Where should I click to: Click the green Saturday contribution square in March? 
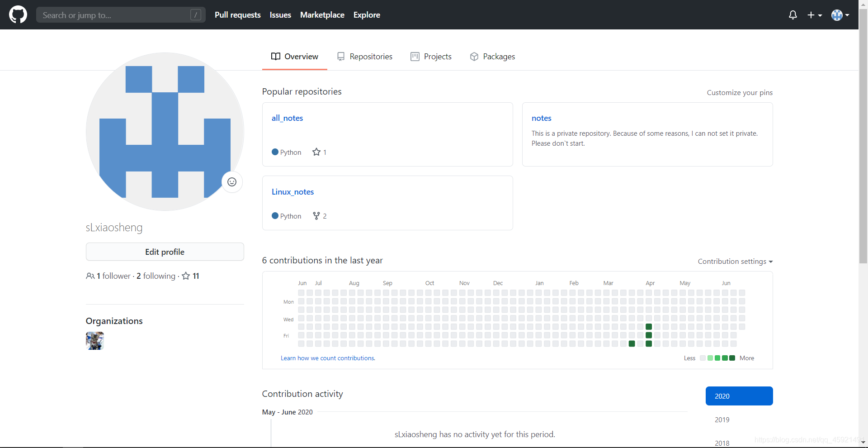click(x=632, y=344)
